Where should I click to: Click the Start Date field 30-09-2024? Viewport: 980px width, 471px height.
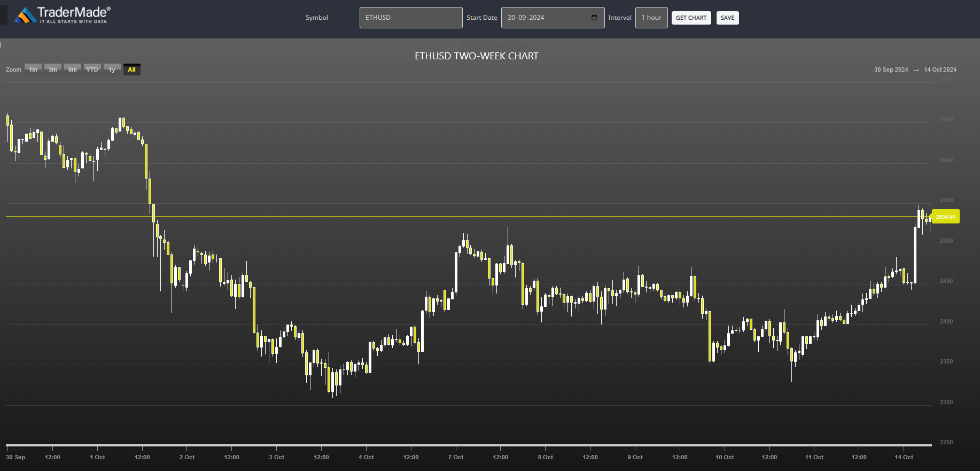tap(553, 18)
